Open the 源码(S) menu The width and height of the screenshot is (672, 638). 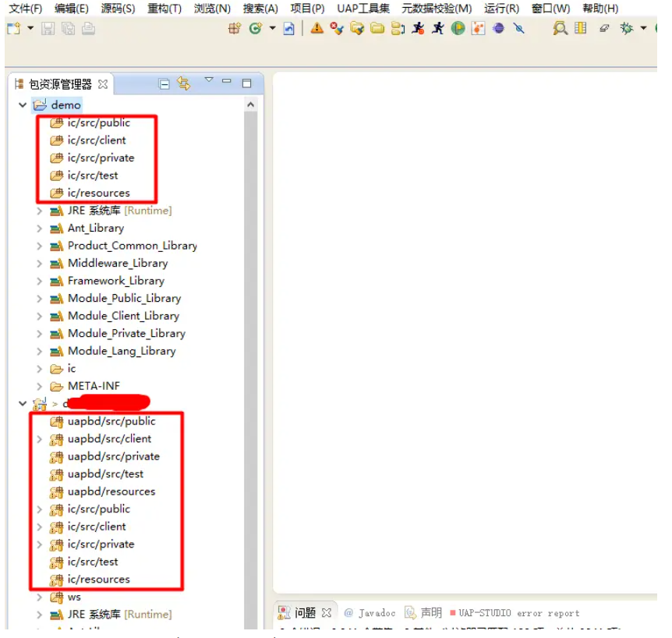[118, 8]
